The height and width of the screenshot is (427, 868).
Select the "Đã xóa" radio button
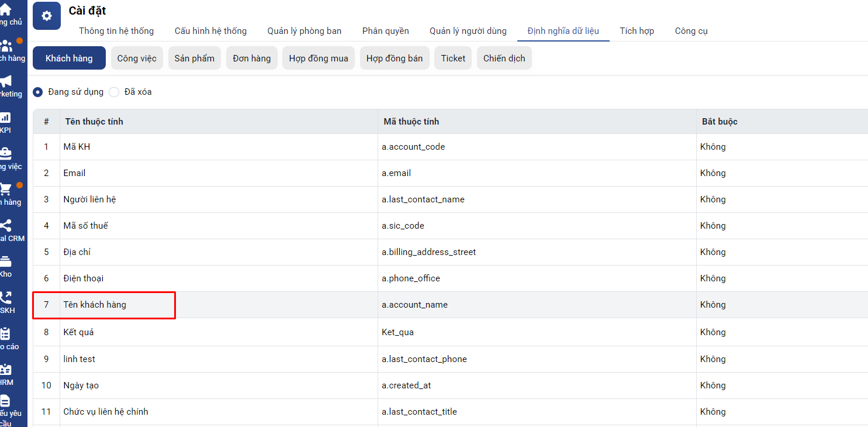[114, 92]
